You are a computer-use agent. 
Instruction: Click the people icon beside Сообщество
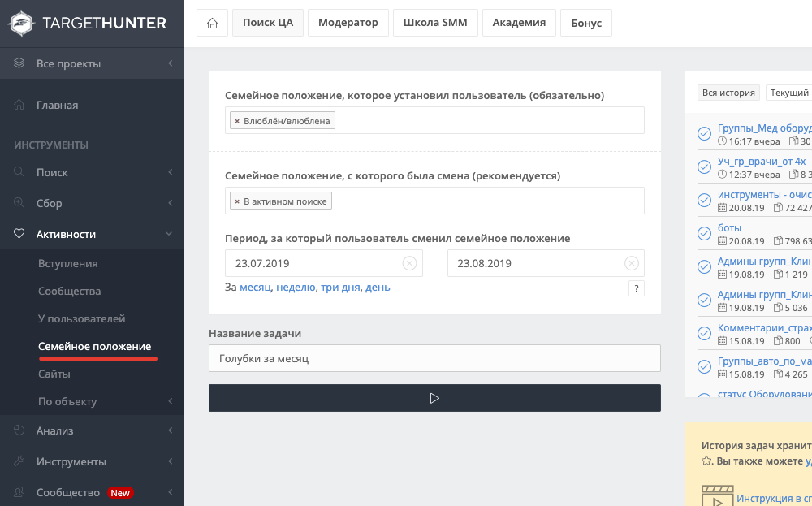pyautogui.click(x=19, y=492)
